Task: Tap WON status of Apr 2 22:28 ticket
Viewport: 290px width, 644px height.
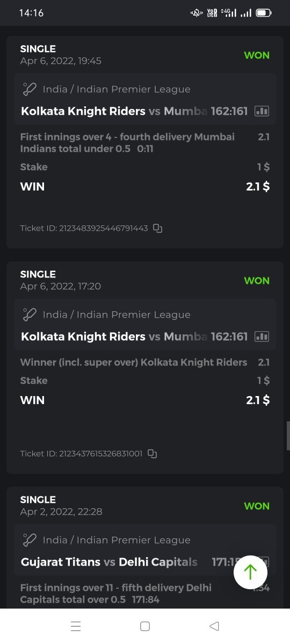Action: tap(257, 506)
